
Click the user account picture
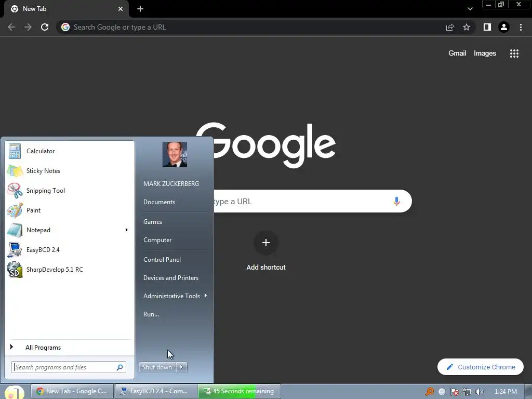click(x=175, y=154)
